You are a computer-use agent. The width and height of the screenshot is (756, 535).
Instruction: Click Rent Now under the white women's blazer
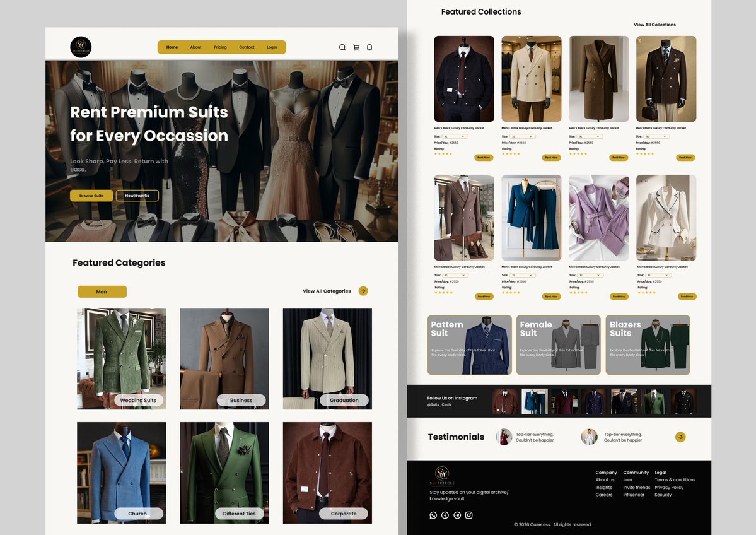coord(687,296)
